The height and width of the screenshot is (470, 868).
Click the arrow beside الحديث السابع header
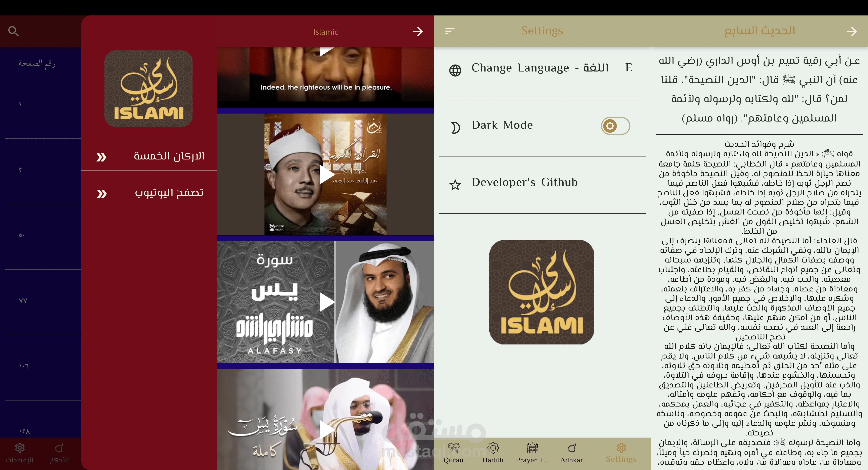point(852,32)
